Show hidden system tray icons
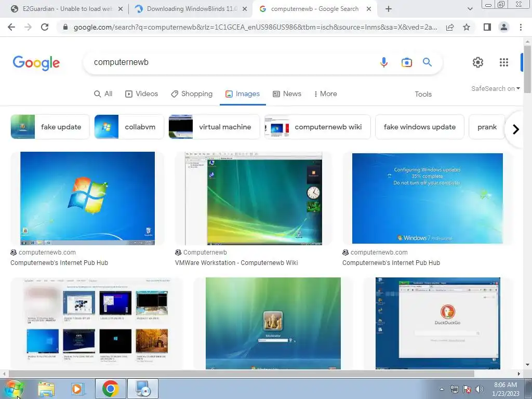 pos(442,389)
